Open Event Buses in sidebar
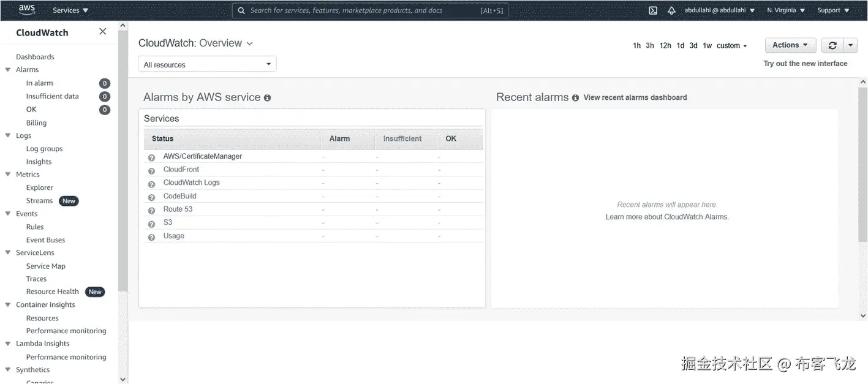 [45, 240]
